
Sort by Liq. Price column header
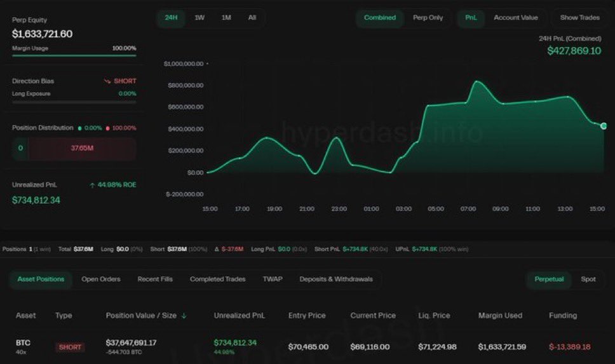434,316
